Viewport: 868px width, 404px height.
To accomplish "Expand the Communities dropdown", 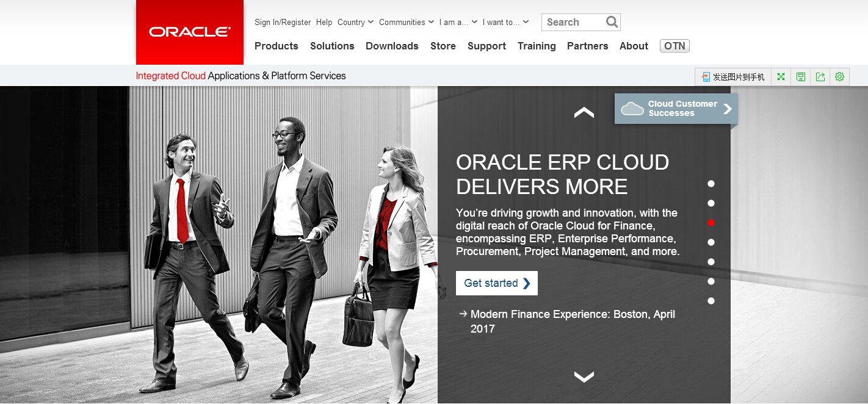I will 407,22.
